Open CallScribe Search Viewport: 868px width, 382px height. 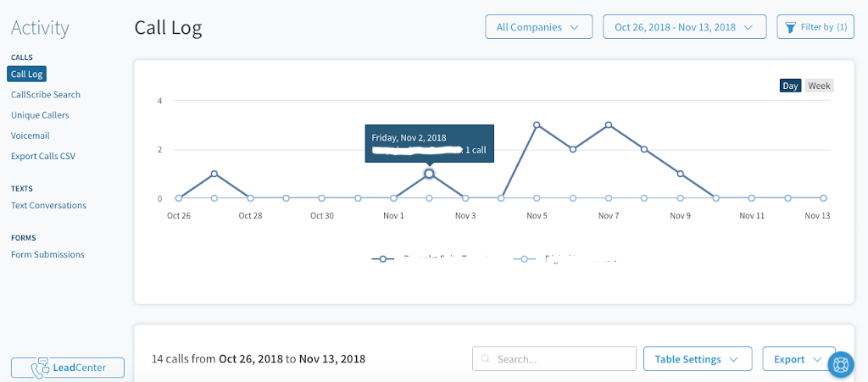(x=46, y=95)
